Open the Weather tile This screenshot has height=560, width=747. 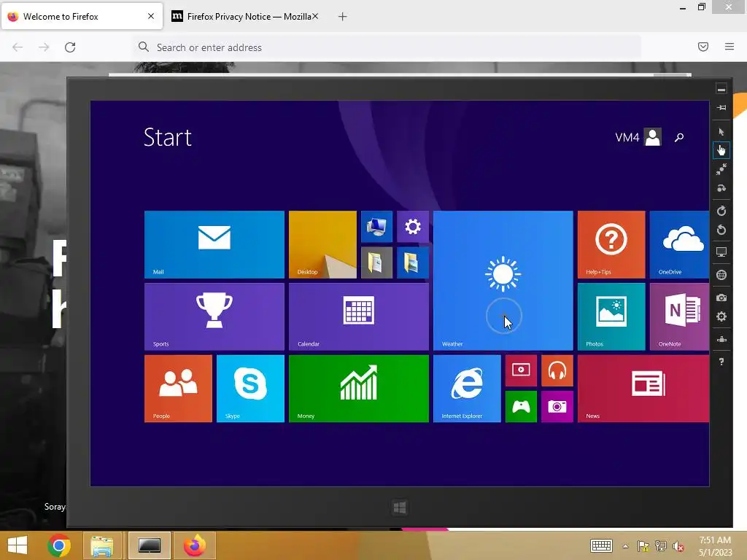[503, 281]
